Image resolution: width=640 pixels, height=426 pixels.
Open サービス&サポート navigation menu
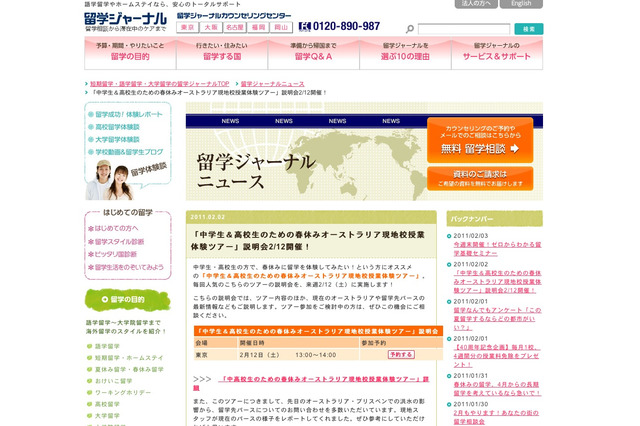(497, 53)
